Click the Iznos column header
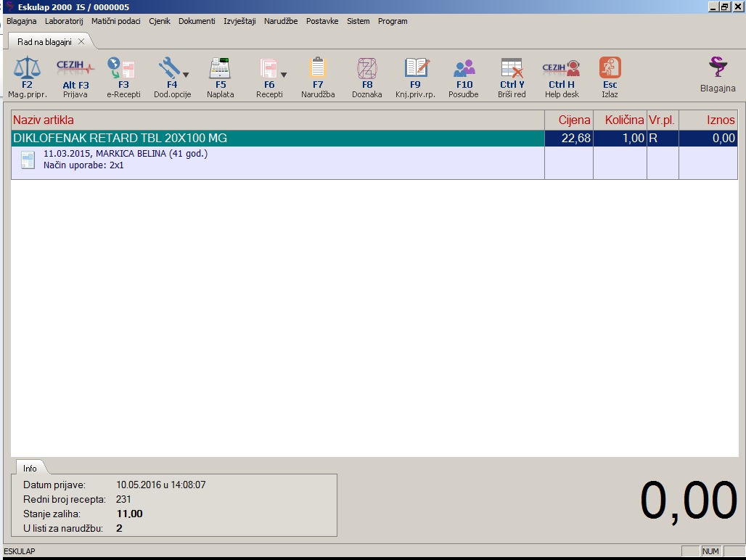The image size is (746, 560). coord(708,120)
